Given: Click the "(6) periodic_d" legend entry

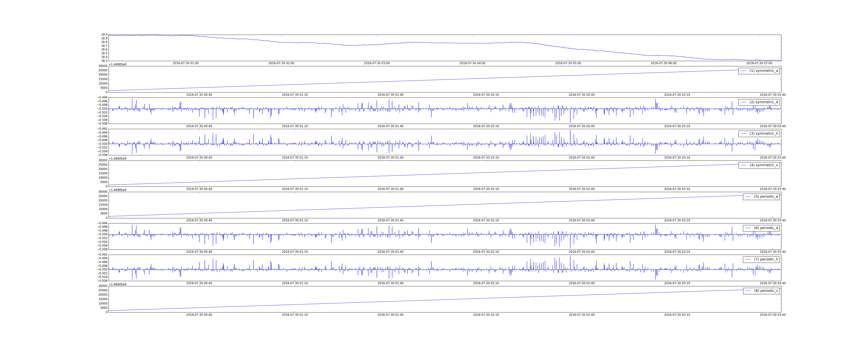Looking at the screenshot, I should click(761, 228).
